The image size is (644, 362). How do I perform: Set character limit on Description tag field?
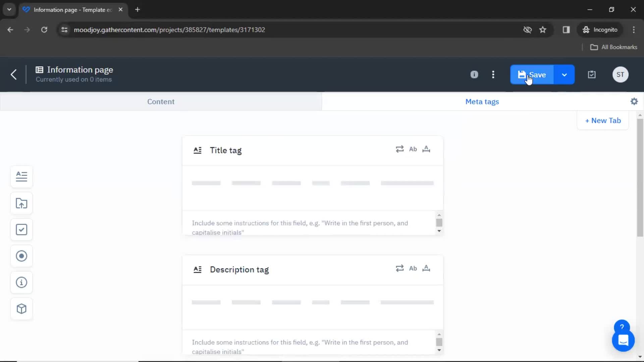tap(426, 268)
